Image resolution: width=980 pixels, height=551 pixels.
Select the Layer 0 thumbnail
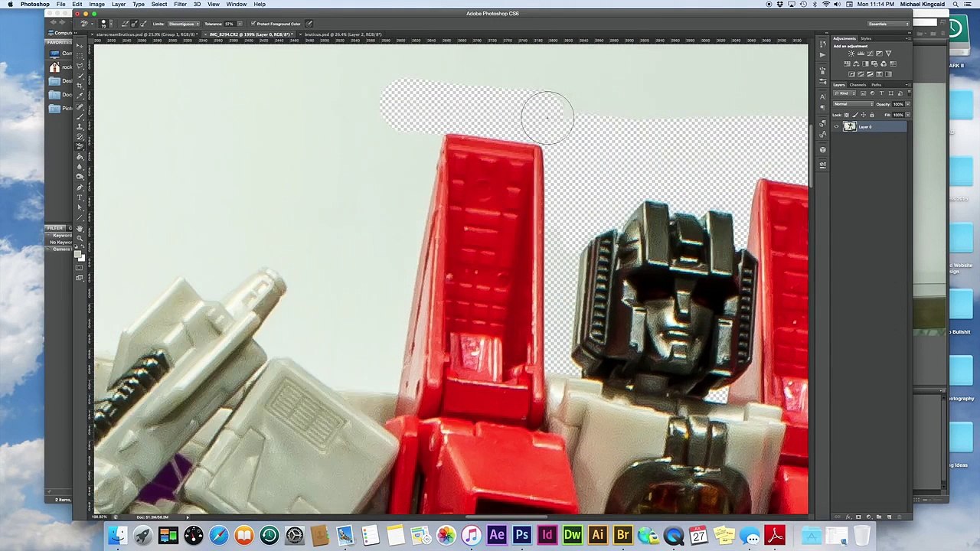[x=850, y=126]
